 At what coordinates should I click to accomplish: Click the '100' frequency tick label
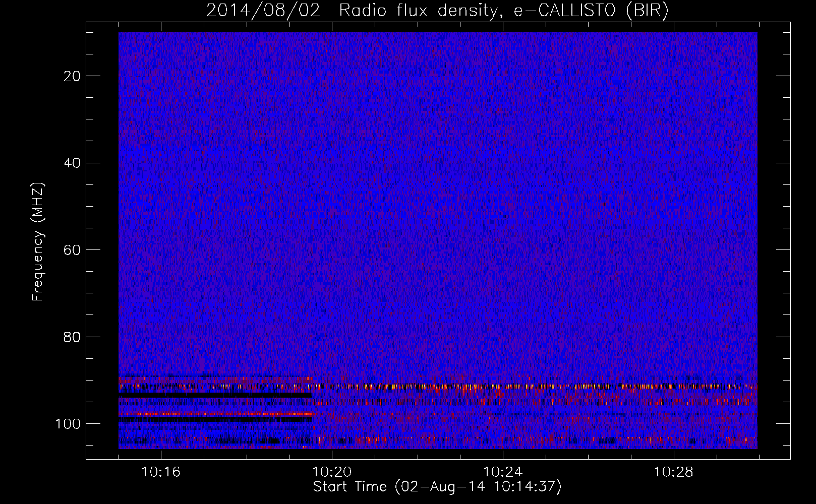pos(68,424)
